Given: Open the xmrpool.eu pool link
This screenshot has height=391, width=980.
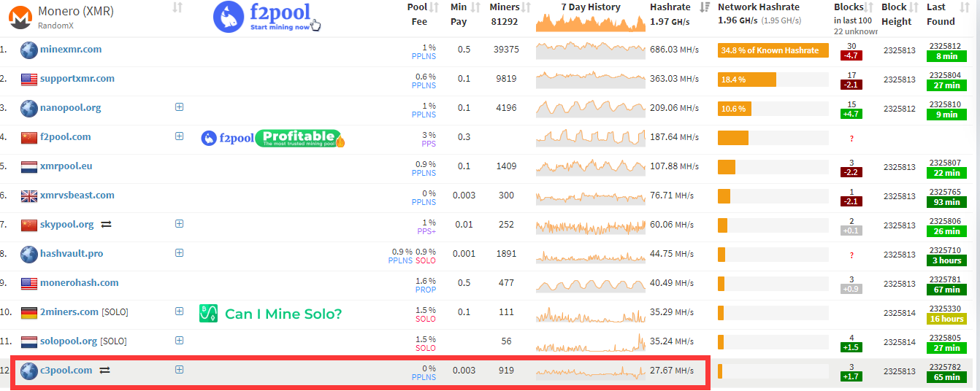Looking at the screenshot, I should point(66,166).
